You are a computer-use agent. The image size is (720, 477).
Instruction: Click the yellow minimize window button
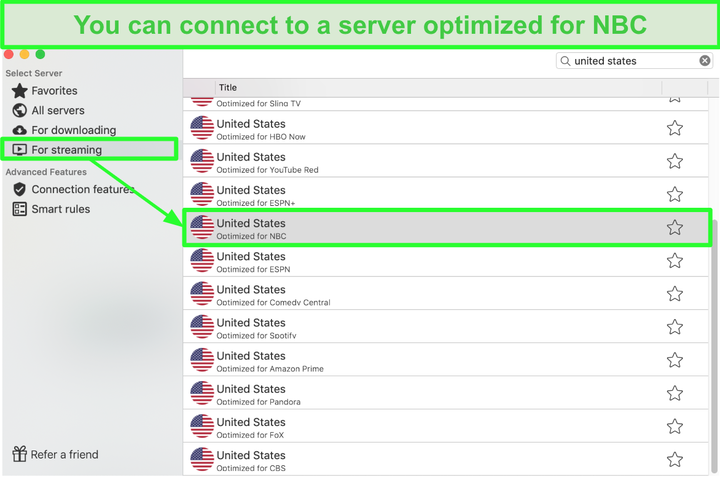click(x=25, y=54)
